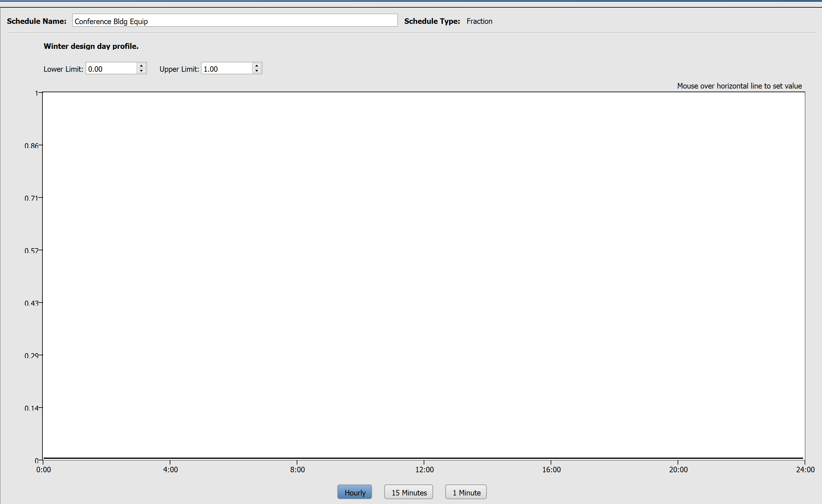822x504 pixels.
Task: Click the horizontal schedule line at value 0
Action: click(423, 458)
